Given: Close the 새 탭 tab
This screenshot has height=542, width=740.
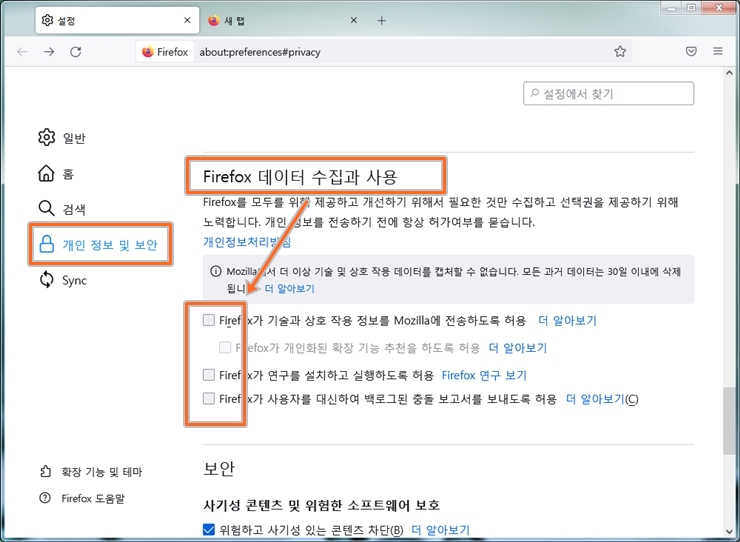Looking at the screenshot, I should coord(353,20).
